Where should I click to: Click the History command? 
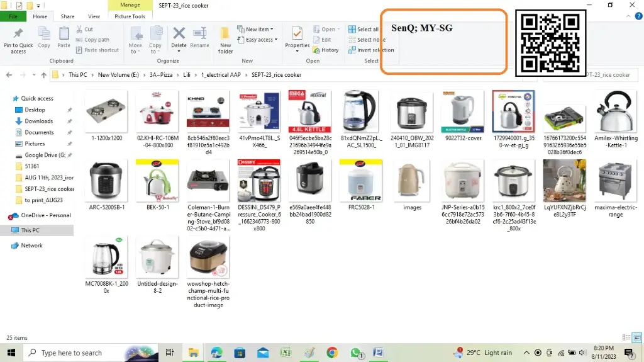[326, 50]
